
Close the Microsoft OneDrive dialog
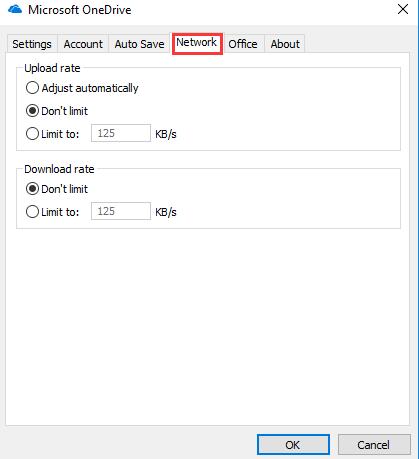pyautogui.click(x=403, y=9)
